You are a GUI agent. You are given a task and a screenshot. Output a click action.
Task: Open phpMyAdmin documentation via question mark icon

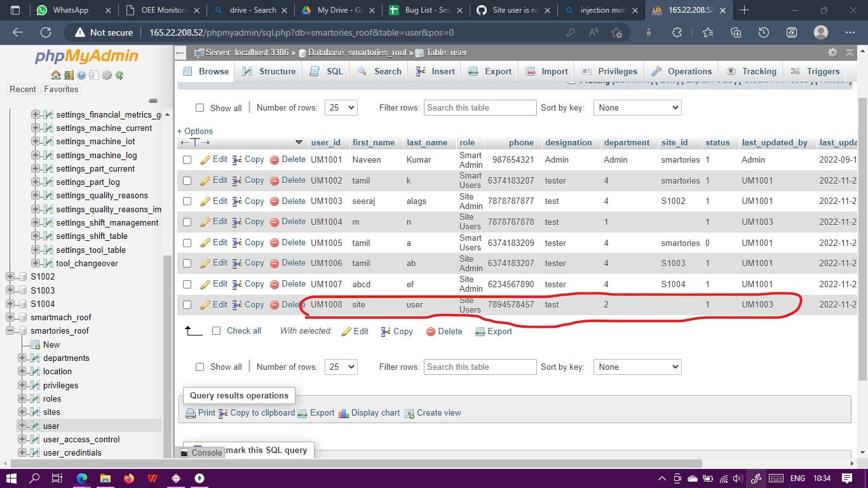[x=81, y=75]
